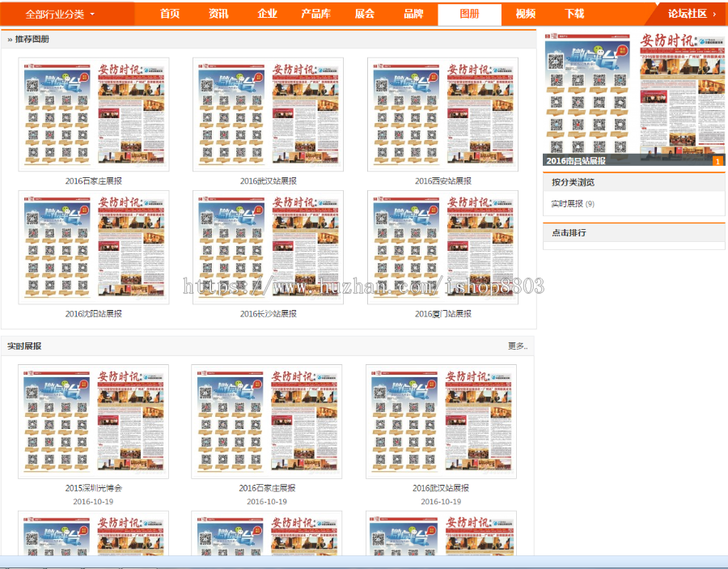The width and height of the screenshot is (728, 569).
Task: Click the 更多.. link in 实时展报
Action: pyautogui.click(x=518, y=346)
